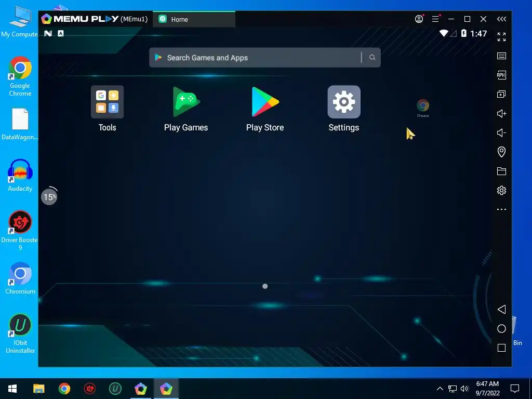Viewport: 532px width, 399px height.
Task: Open IObit Uninstaller from the taskbar
Action: click(115, 389)
